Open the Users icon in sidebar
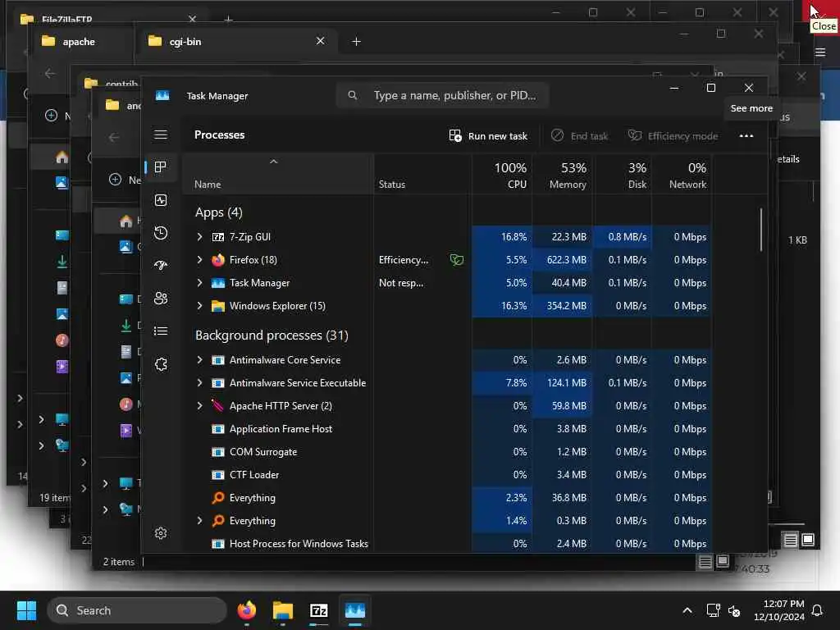The image size is (840, 630). point(161,299)
